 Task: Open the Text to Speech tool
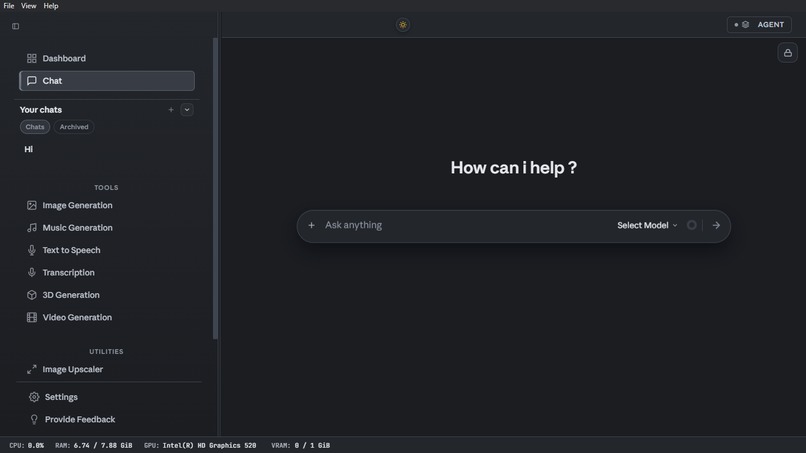[107, 250]
